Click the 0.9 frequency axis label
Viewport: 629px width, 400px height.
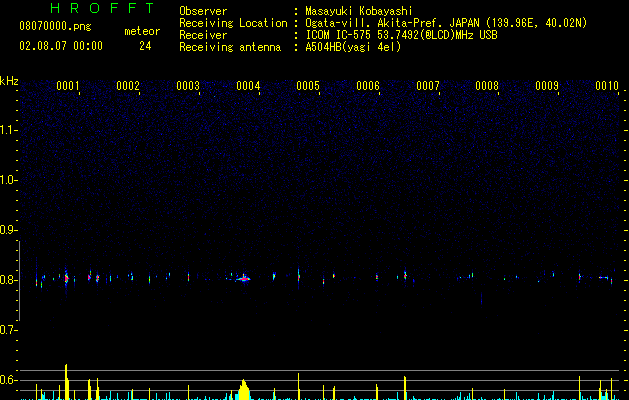tap(8, 230)
